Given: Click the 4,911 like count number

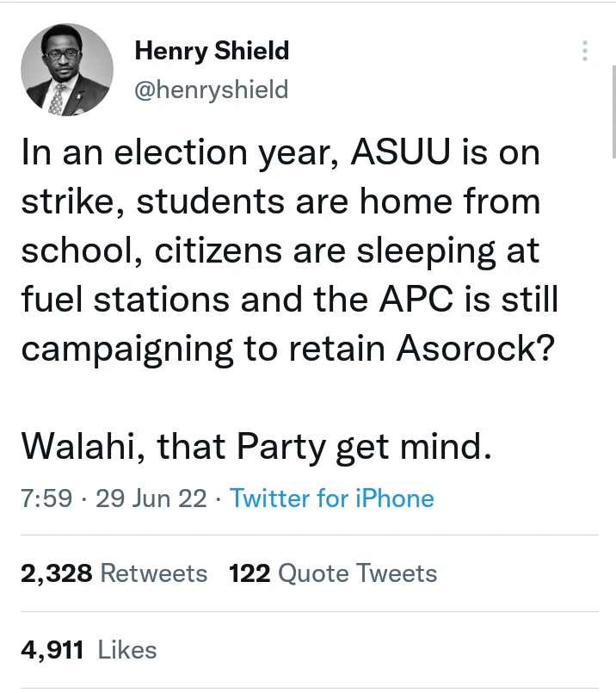Looking at the screenshot, I should click(52, 649).
